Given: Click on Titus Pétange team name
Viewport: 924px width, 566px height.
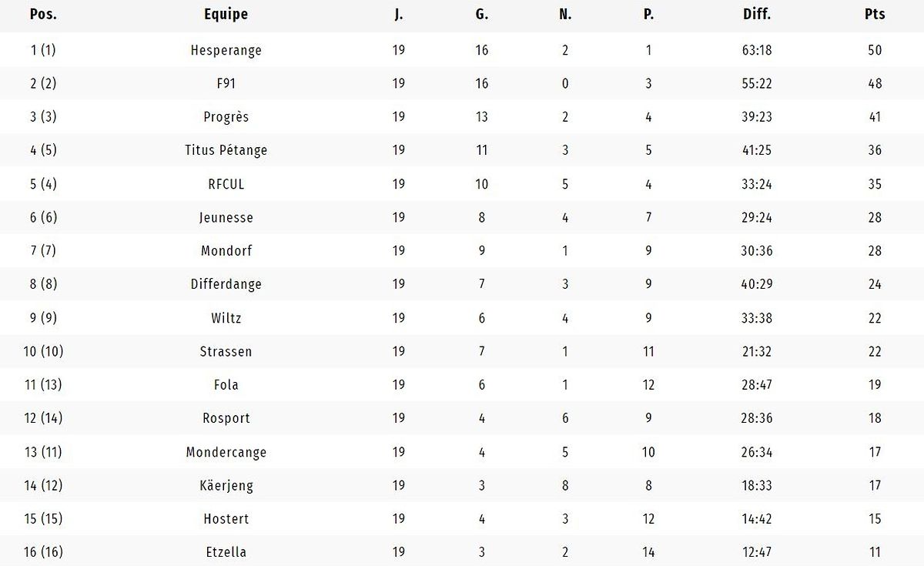Looking at the screenshot, I should coord(226,150).
